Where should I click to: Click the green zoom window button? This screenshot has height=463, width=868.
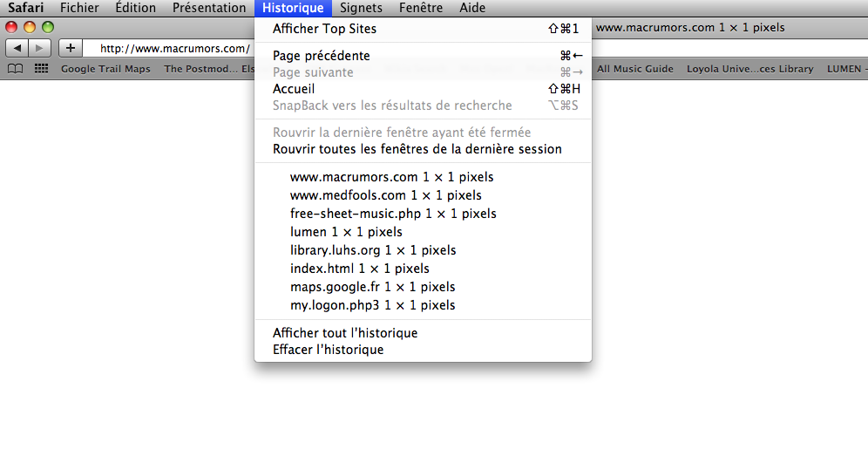pyautogui.click(x=48, y=27)
